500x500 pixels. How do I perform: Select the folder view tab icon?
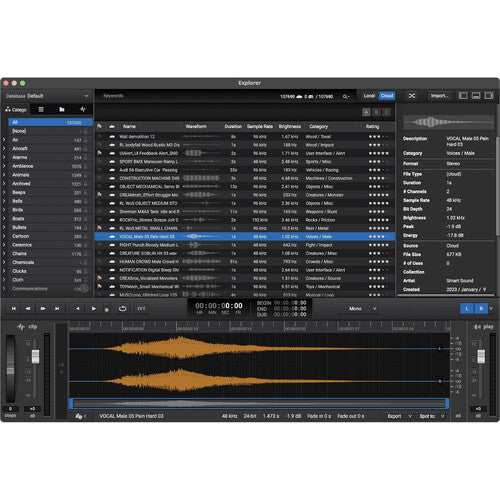(x=62, y=109)
